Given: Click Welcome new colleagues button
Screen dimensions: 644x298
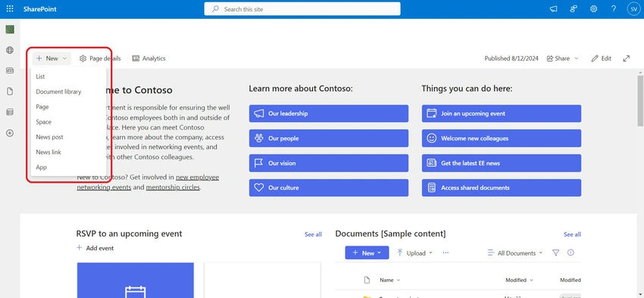Looking at the screenshot, I should click(501, 138).
